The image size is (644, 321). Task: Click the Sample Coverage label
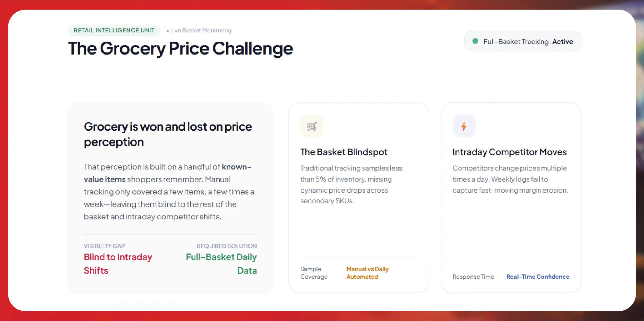[x=314, y=273]
